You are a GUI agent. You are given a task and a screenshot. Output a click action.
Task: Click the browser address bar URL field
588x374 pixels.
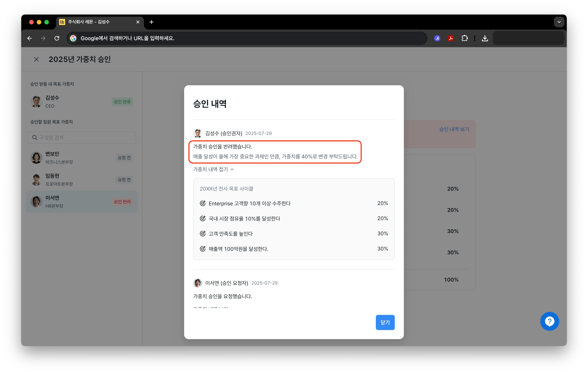click(x=247, y=38)
